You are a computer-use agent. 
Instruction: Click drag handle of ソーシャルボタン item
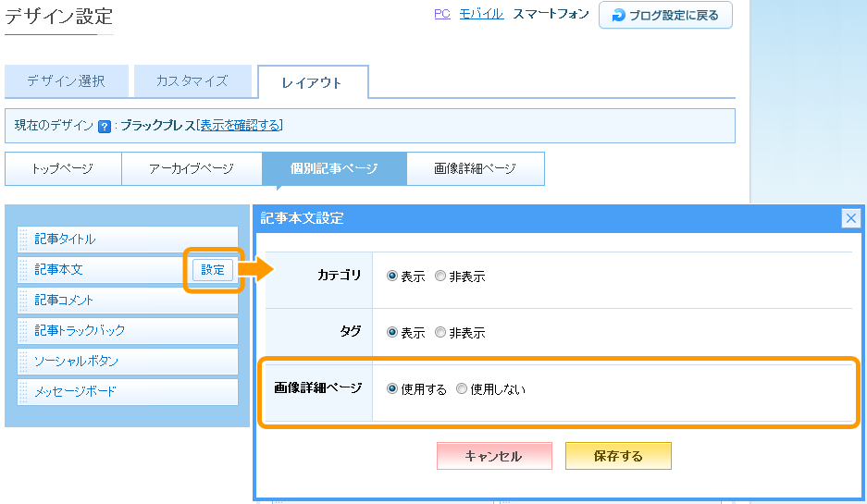[x=24, y=362]
